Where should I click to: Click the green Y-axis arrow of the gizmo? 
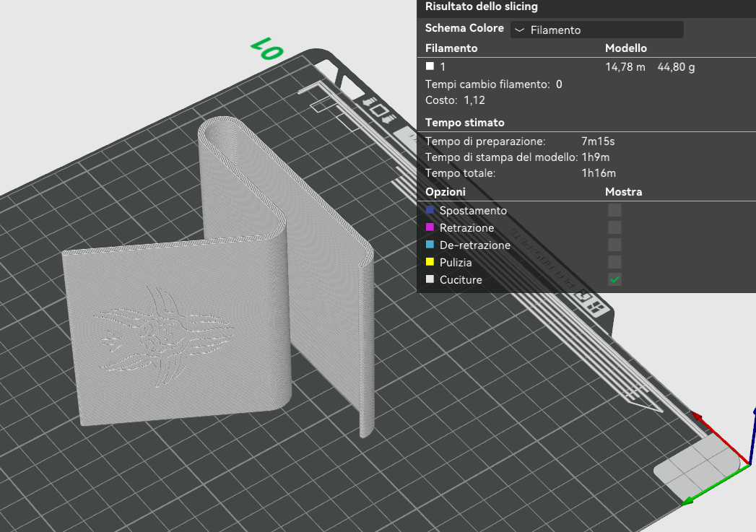[x=716, y=484]
